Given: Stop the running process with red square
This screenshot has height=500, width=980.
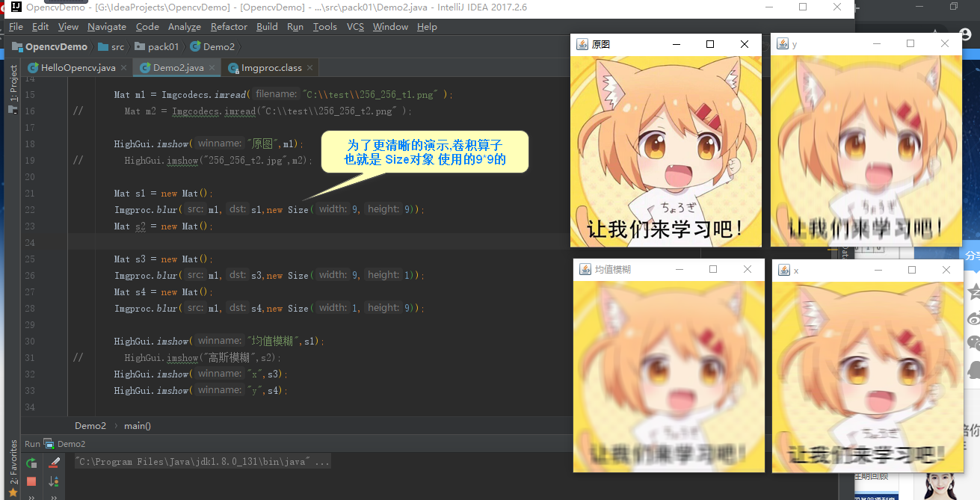Looking at the screenshot, I should coord(31,481).
